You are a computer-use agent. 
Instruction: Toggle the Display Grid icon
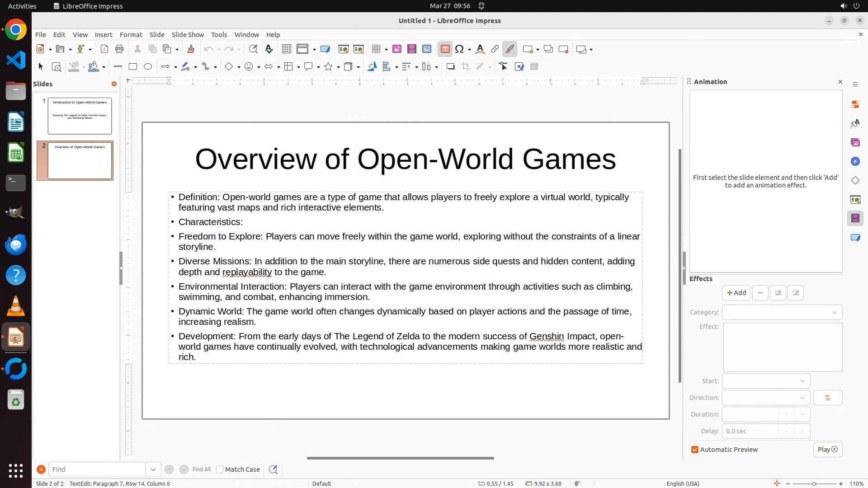(x=286, y=49)
